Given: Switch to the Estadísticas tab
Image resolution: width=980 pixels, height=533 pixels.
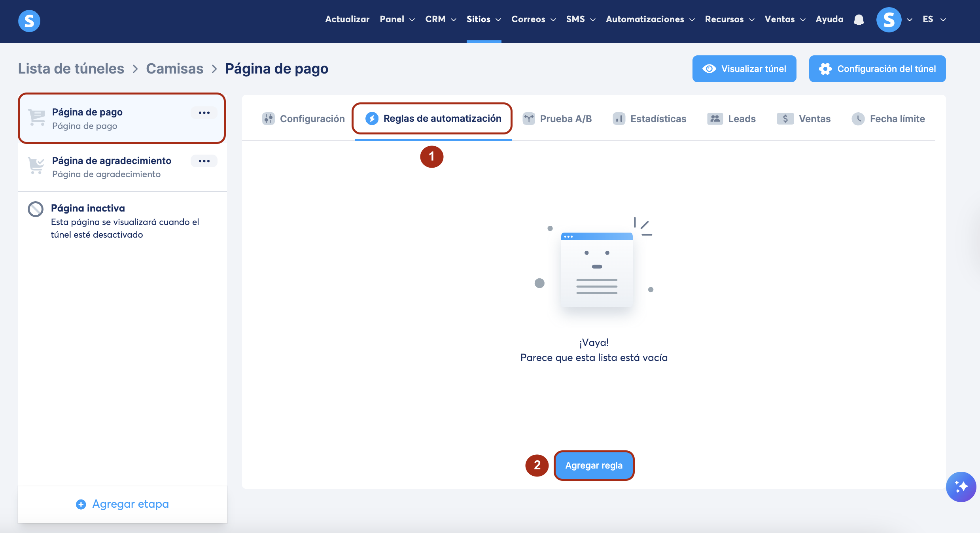Looking at the screenshot, I should 649,119.
